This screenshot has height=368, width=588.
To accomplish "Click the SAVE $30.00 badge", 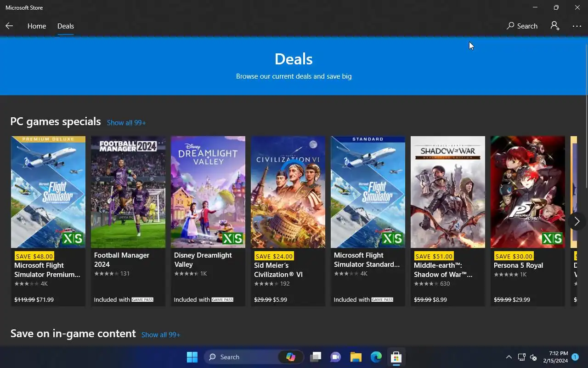I will 514,256.
